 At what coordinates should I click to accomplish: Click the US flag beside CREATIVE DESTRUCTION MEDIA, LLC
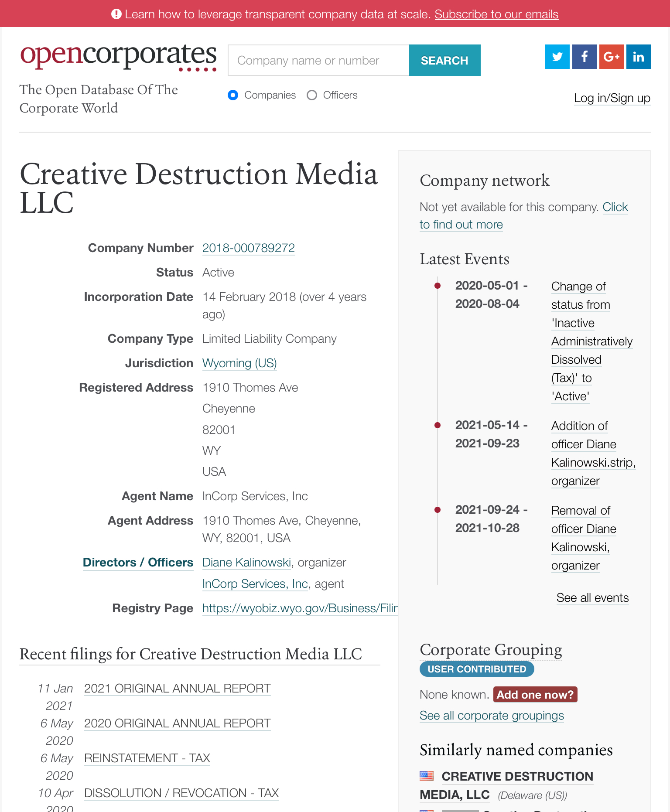(x=426, y=776)
